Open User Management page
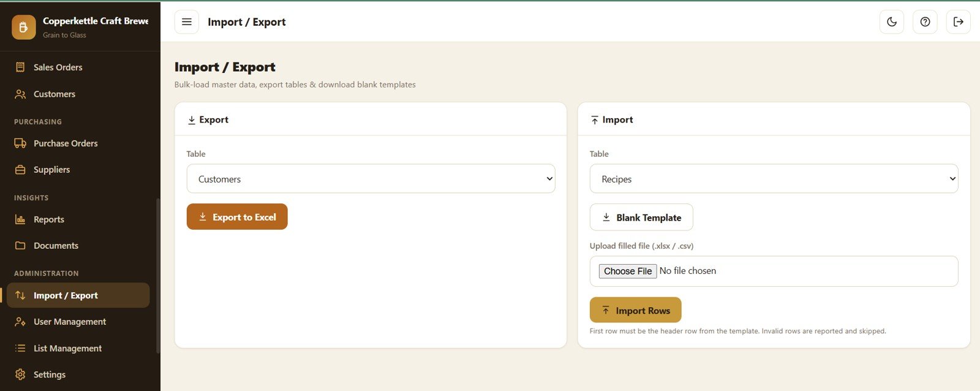980x391 pixels. 78,322
